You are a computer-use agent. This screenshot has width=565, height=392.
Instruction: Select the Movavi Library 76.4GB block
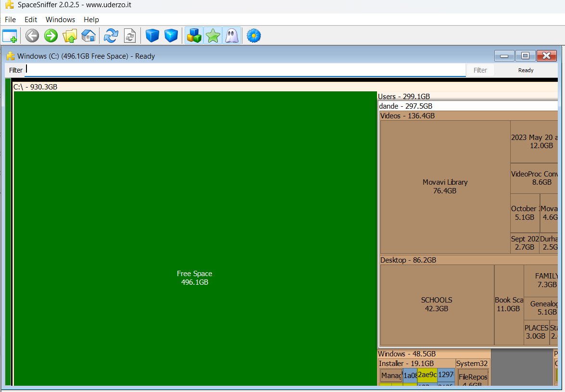[445, 187]
